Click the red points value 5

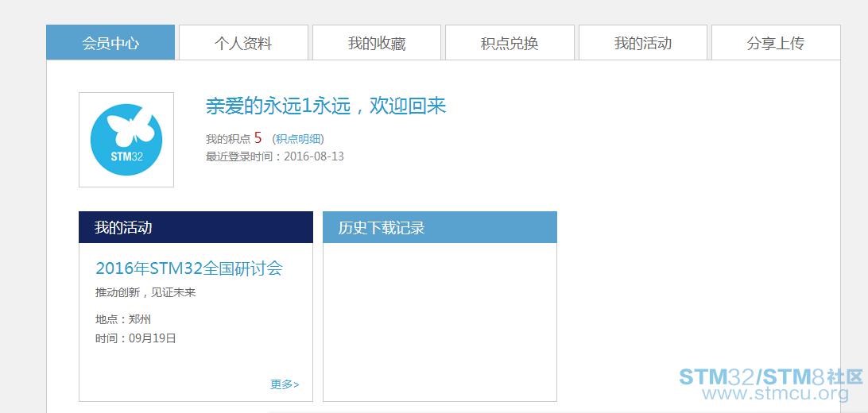point(258,138)
